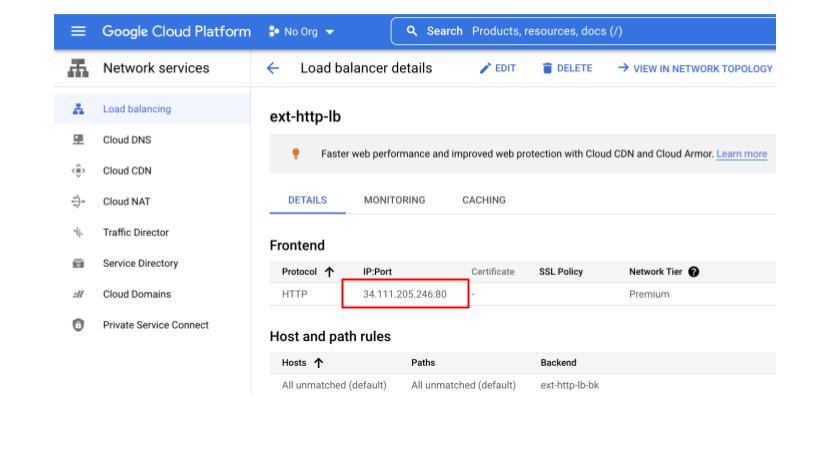Open Cloud CDN in the sidebar
Screen dimensions: 830x470
coord(127,170)
